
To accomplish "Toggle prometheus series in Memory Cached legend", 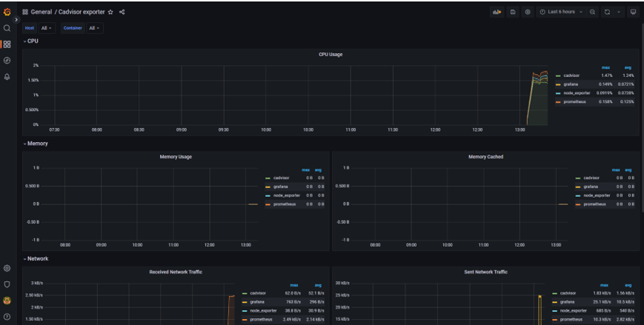I will click(594, 204).
